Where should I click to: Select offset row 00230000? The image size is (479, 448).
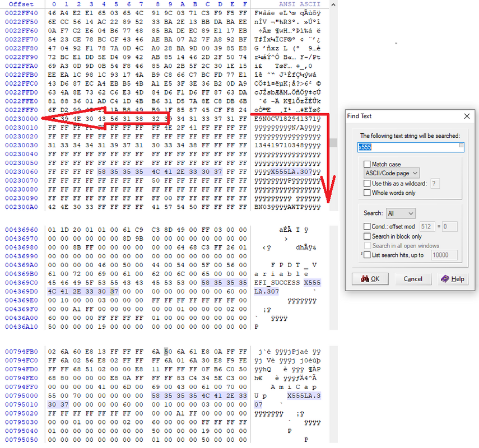click(x=21, y=119)
